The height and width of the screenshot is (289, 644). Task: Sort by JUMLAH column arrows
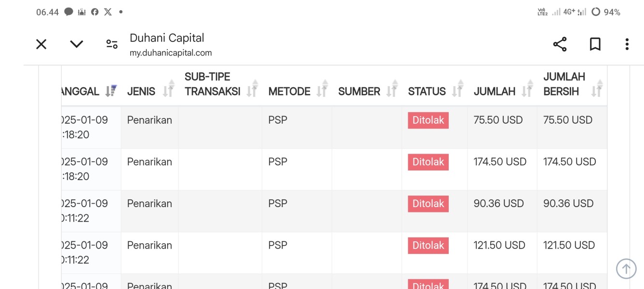tap(527, 88)
